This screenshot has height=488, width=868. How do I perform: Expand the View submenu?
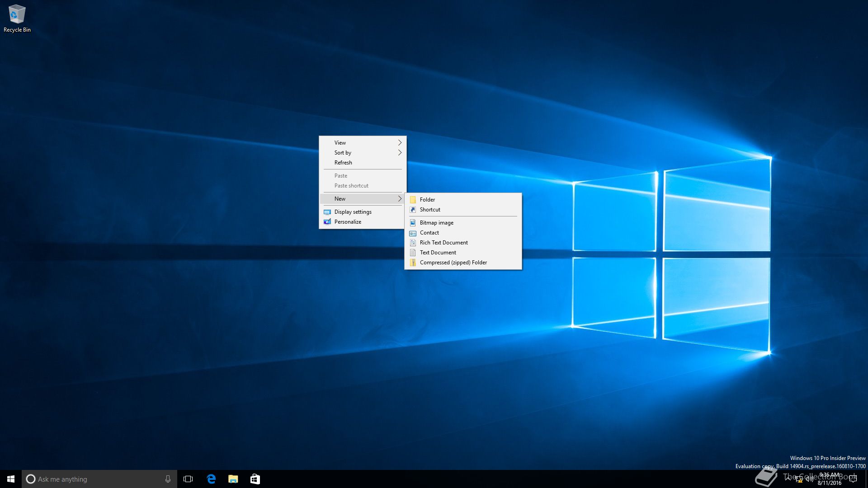pyautogui.click(x=363, y=143)
